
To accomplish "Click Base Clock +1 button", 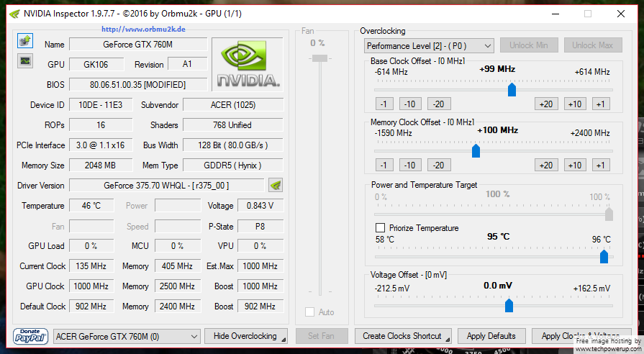I will point(601,104).
